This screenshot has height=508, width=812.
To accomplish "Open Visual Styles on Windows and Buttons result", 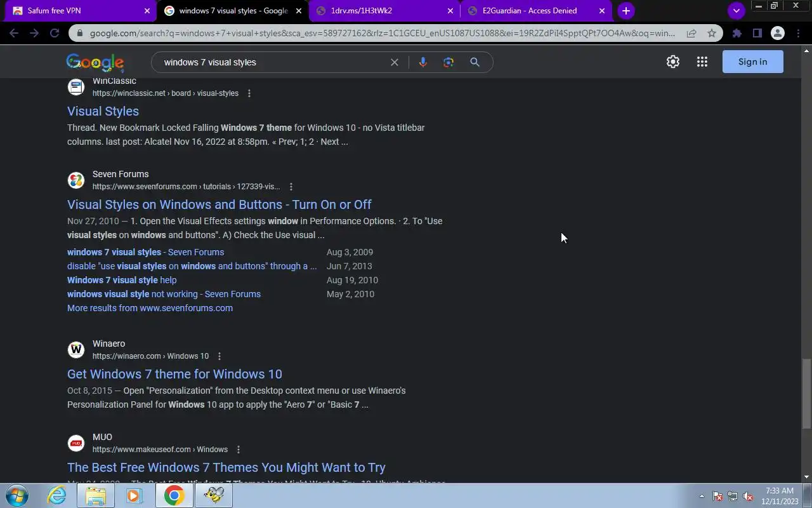I will [219, 204].
